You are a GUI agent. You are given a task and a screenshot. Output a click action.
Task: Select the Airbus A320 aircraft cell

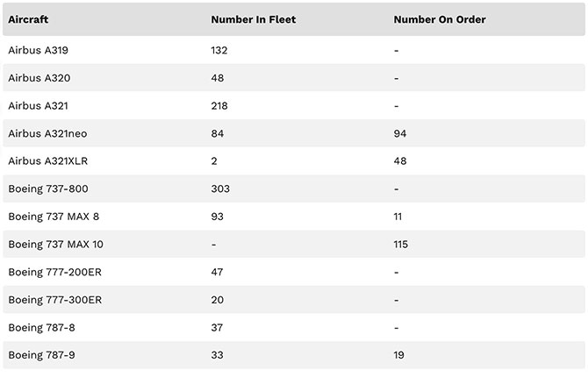(x=39, y=78)
